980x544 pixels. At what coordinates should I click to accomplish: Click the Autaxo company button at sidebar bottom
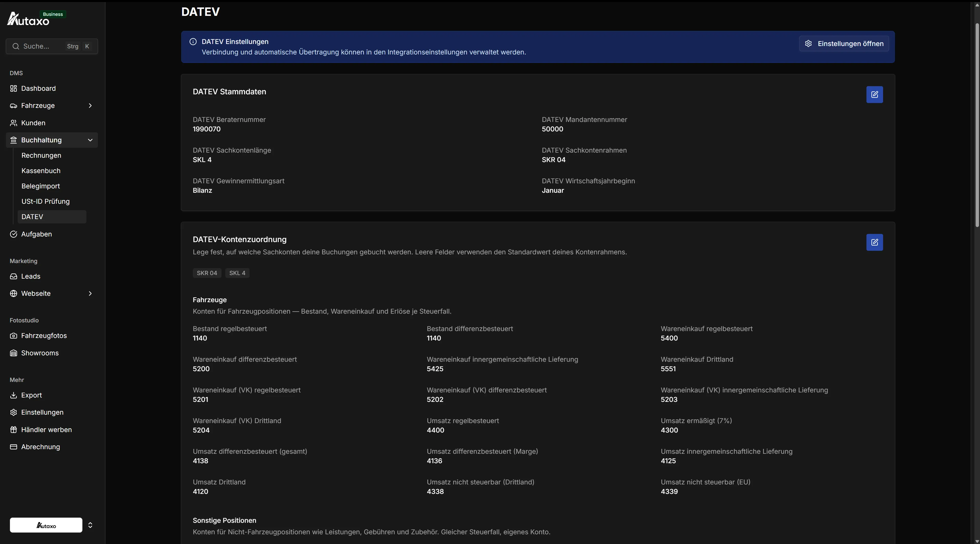[x=46, y=525]
